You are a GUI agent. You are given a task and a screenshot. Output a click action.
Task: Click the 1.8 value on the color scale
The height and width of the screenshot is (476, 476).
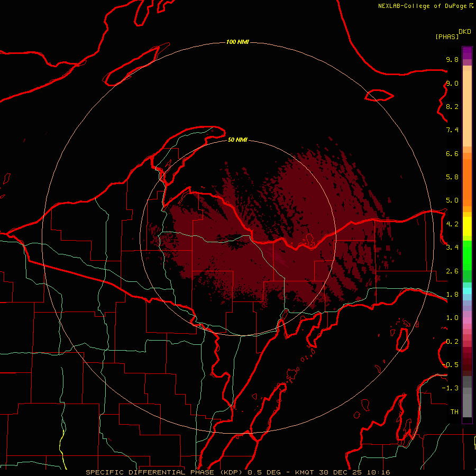[452, 295]
